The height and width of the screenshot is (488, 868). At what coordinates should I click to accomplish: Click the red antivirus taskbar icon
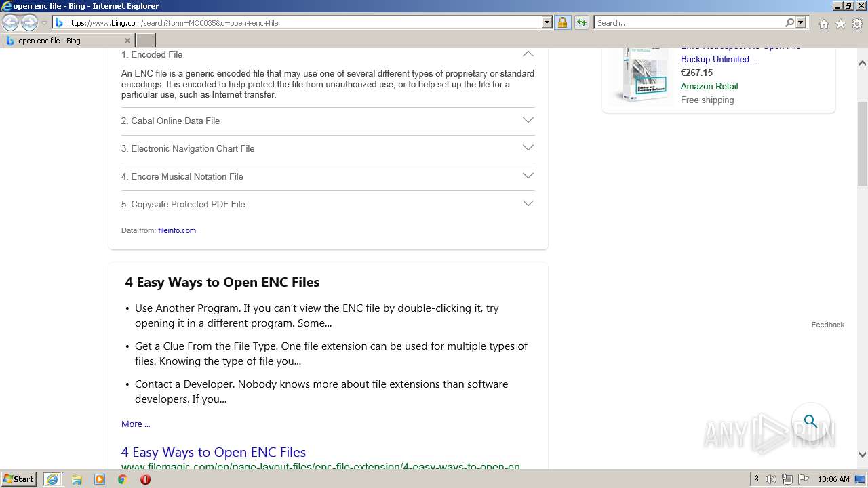[x=145, y=479]
